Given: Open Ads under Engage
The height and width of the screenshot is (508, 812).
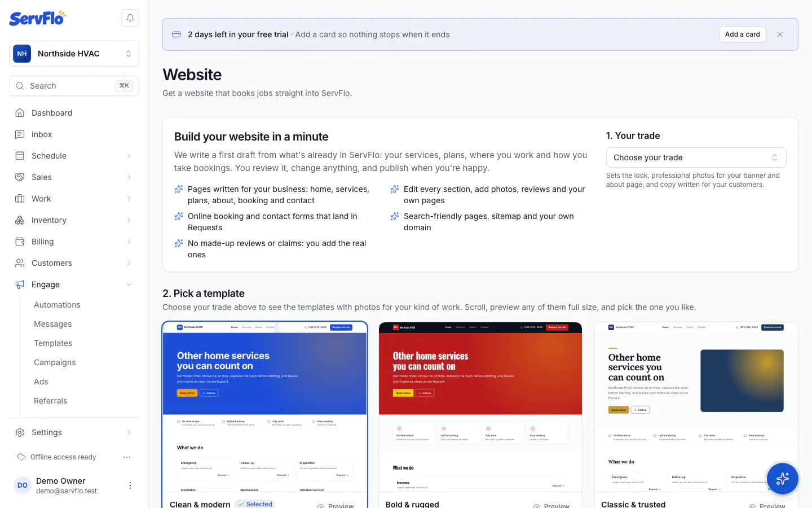Looking at the screenshot, I should (x=41, y=382).
